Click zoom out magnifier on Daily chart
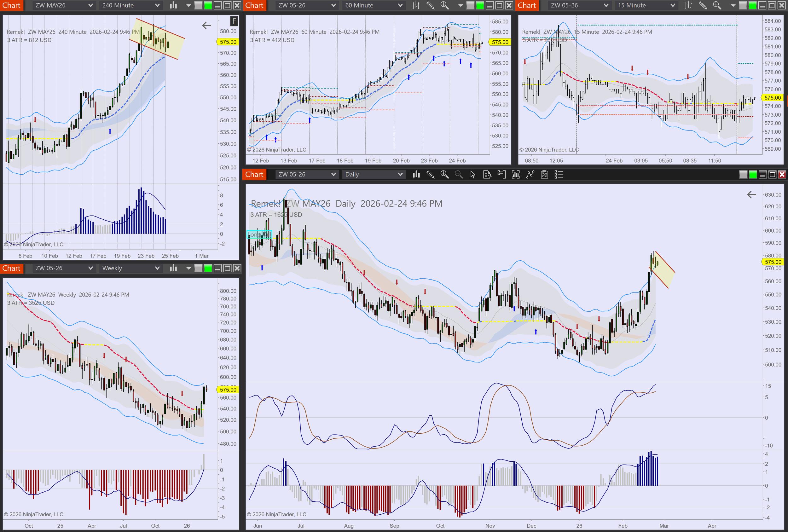788x532 pixels. click(x=458, y=175)
